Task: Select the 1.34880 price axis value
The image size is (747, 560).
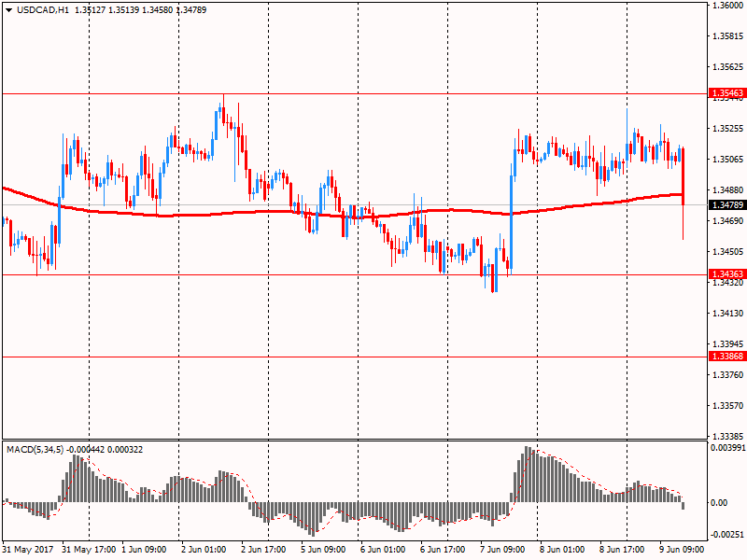Action: [728, 190]
